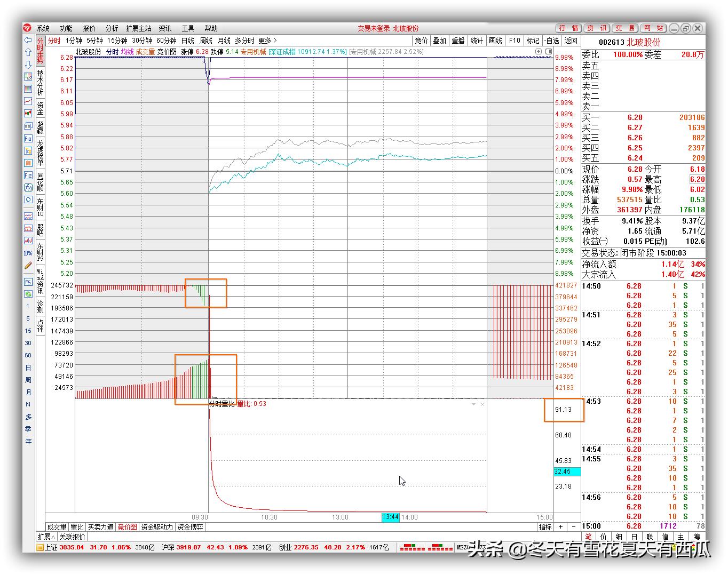Open the candlestick chart icon
Image resolution: width=728 pixels, height=575 pixels.
pyautogui.click(x=28, y=114)
